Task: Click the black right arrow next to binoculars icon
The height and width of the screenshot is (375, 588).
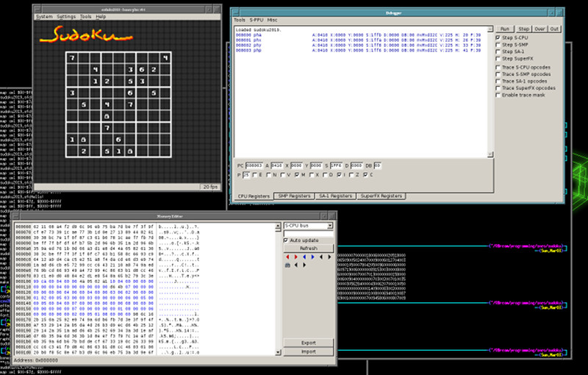Action: point(304,265)
